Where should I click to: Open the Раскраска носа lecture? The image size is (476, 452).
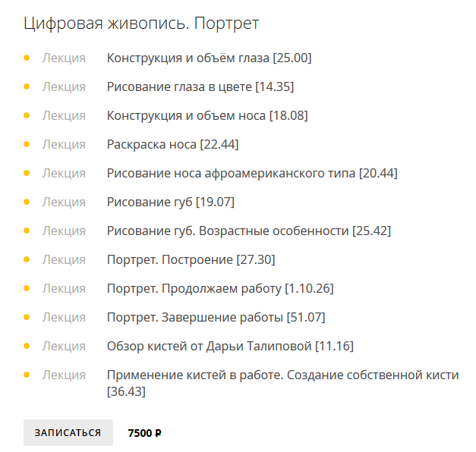point(173,145)
